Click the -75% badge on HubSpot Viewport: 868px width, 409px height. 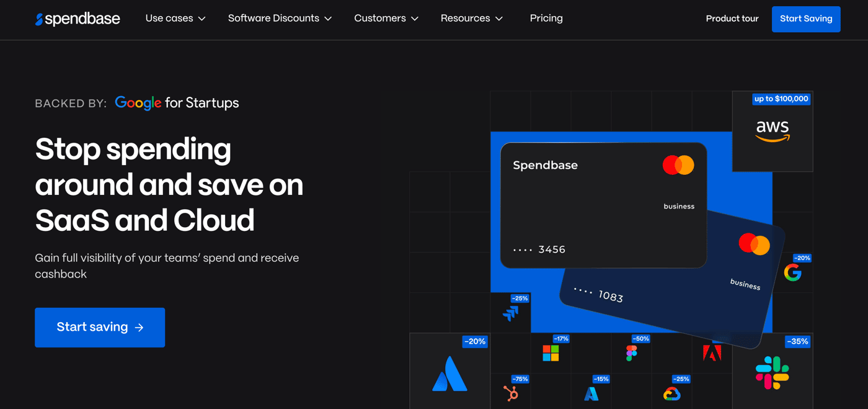click(520, 379)
